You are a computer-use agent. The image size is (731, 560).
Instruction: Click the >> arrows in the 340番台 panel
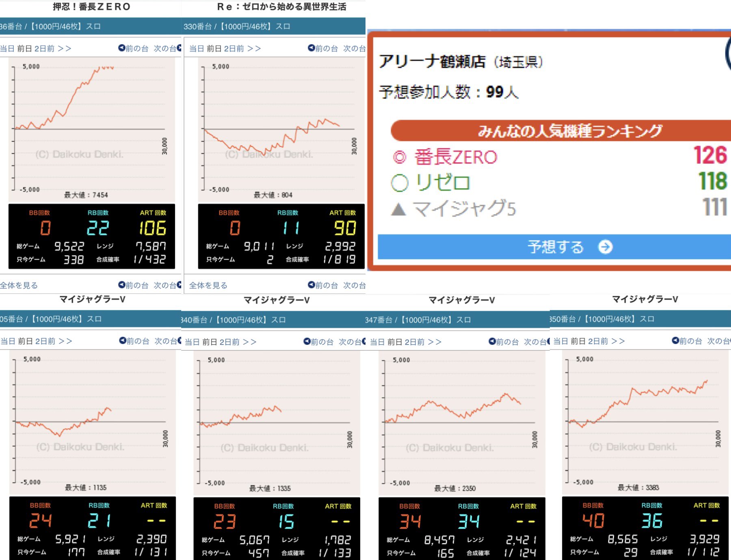coord(250,342)
